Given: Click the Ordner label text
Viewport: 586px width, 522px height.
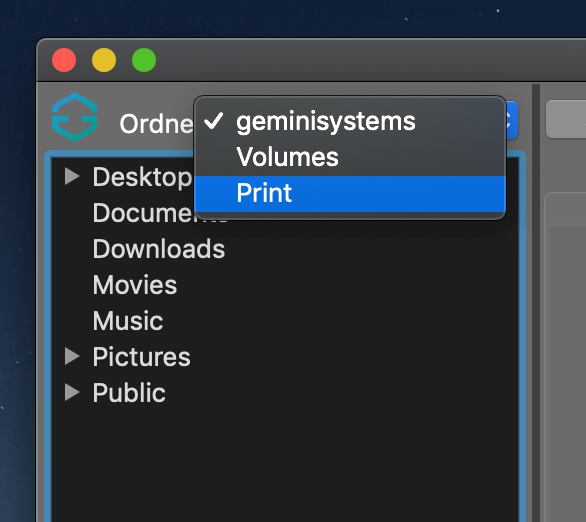Looking at the screenshot, I should (157, 124).
